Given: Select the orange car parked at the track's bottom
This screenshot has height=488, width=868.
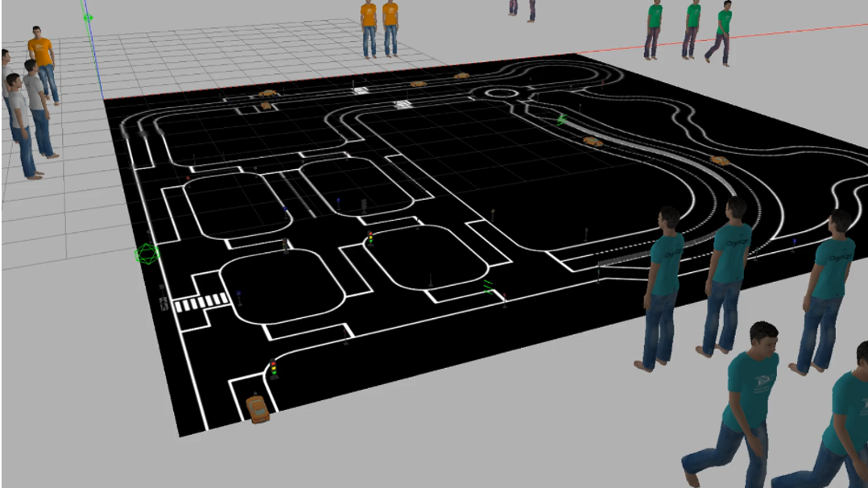Looking at the screenshot, I should click(257, 409).
